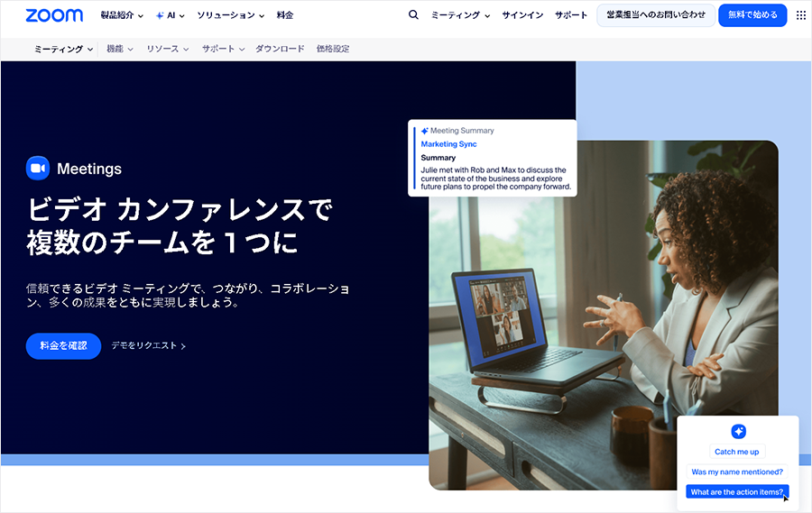Open the 価格設定 page link
Viewport: 812px width, 513px height.
coord(333,49)
